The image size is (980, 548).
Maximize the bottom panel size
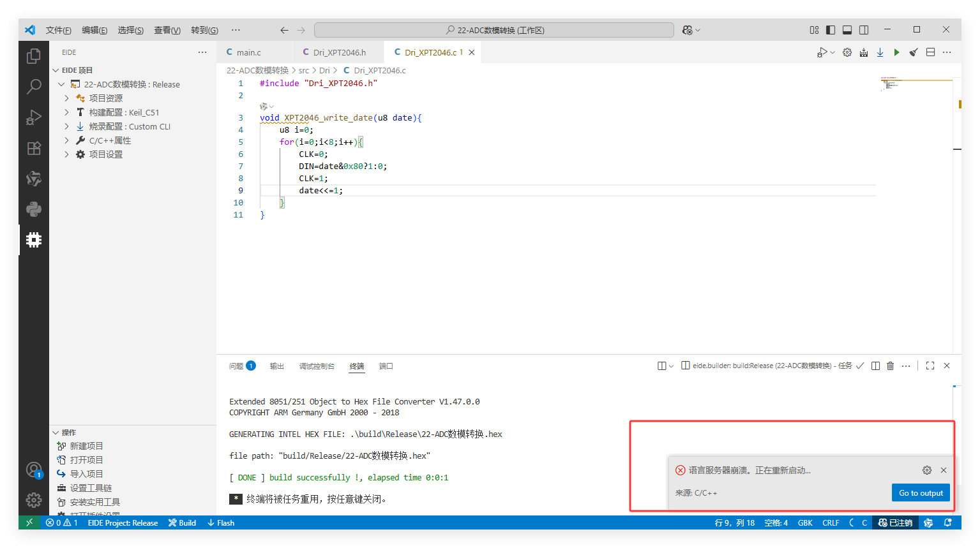point(930,366)
